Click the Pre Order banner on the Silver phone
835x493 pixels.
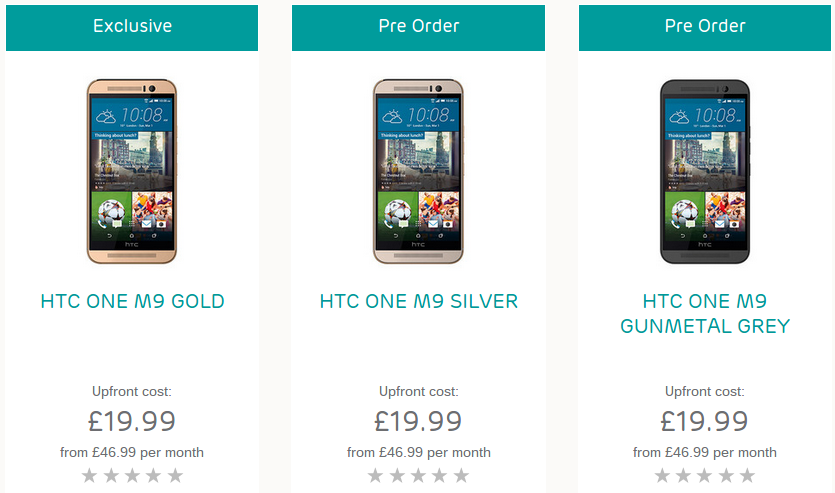coord(418,28)
